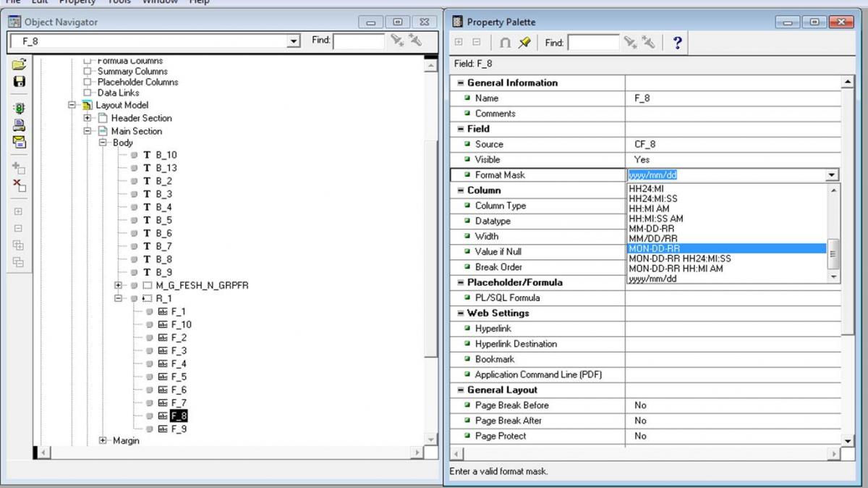The height and width of the screenshot is (488, 868).
Task: Expand the Margin node in the tree
Action: 103,441
